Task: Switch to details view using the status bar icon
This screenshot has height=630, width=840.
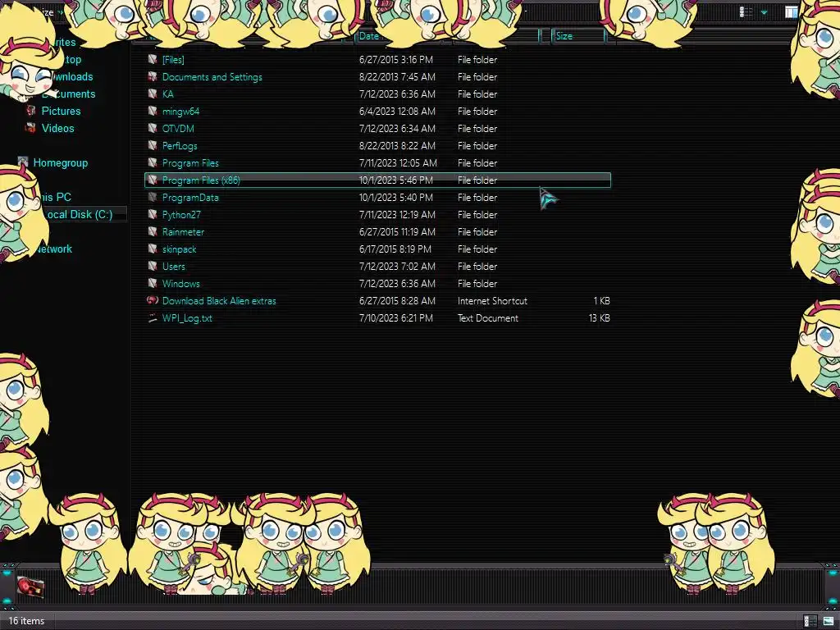Action: [x=810, y=621]
